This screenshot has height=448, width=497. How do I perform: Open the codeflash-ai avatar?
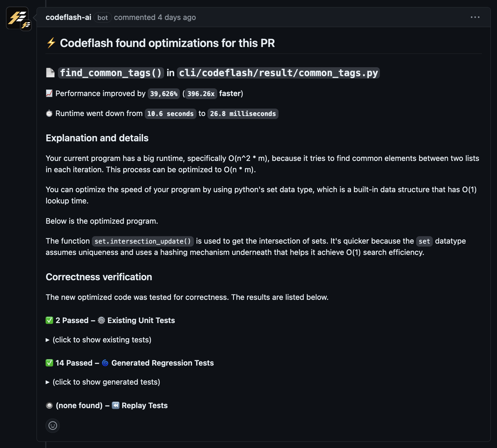click(17, 18)
